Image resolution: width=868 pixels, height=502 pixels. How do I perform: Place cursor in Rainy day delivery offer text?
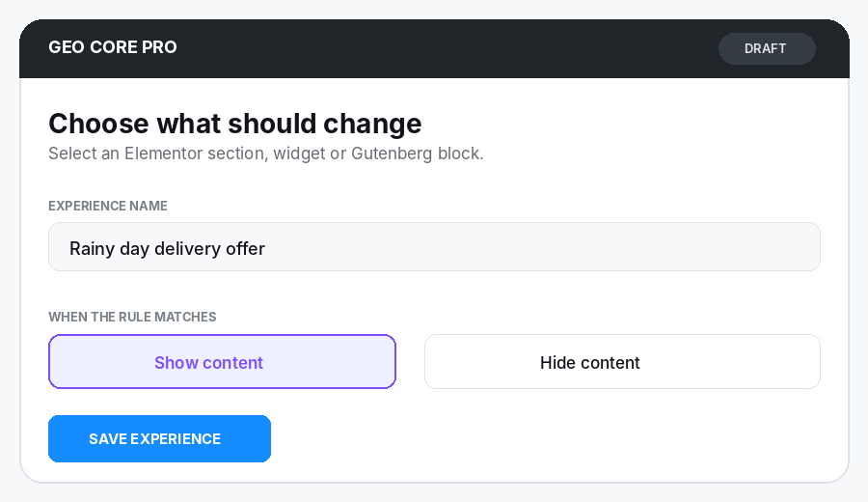point(167,248)
